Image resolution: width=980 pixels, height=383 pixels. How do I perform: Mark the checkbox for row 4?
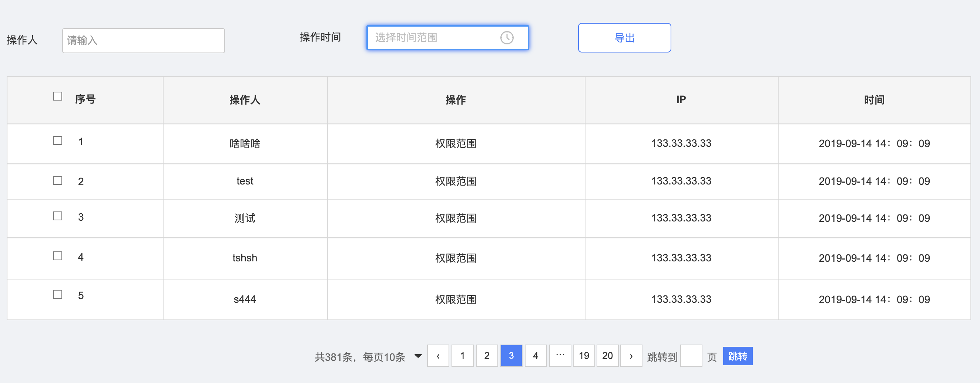click(x=58, y=256)
